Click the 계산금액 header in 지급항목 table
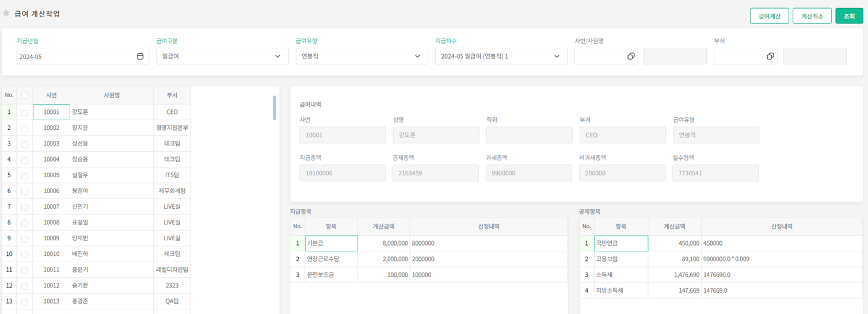This screenshot has height=314, width=868. click(x=383, y=227)
